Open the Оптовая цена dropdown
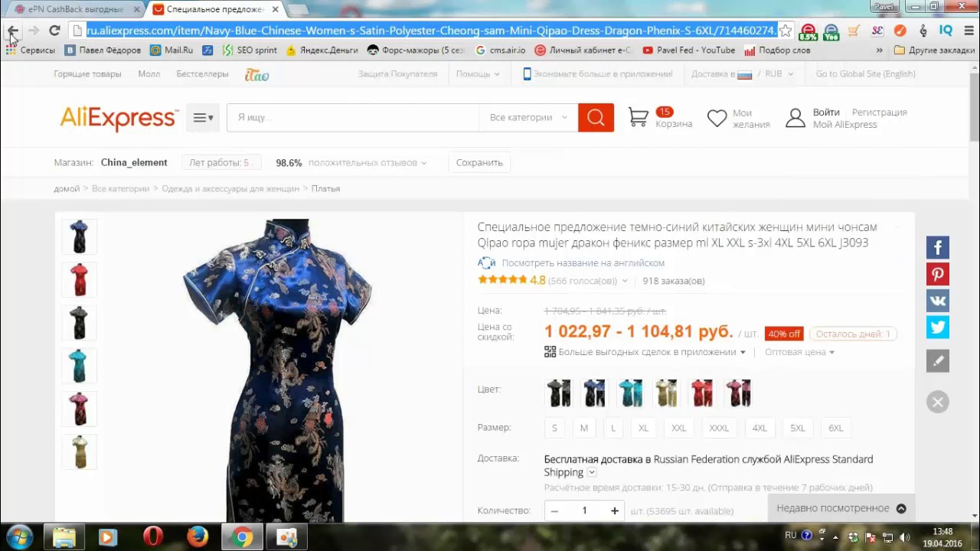The width and height of the screenshot is (980, 551). tap(799, 352)
